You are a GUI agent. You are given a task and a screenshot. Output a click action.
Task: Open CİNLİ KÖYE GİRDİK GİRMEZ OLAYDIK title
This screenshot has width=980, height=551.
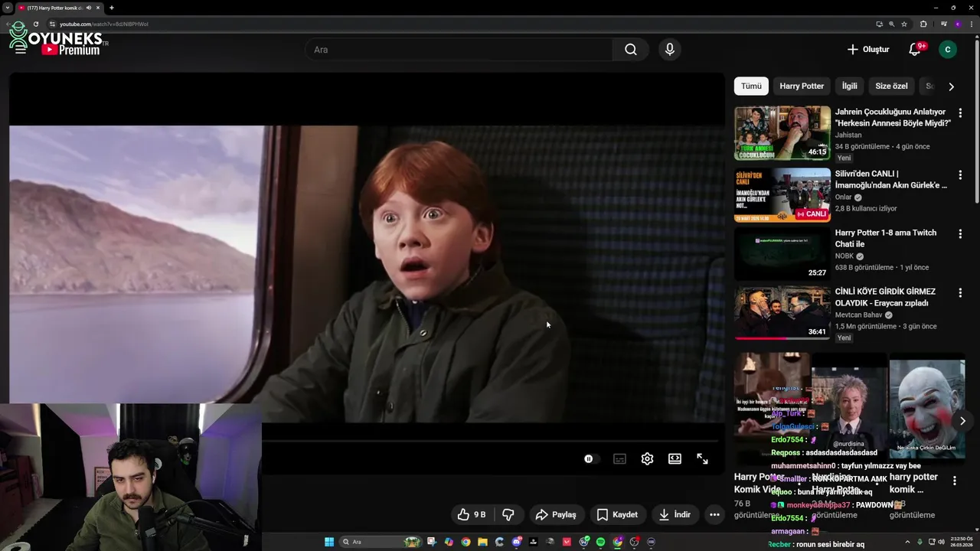885,297
